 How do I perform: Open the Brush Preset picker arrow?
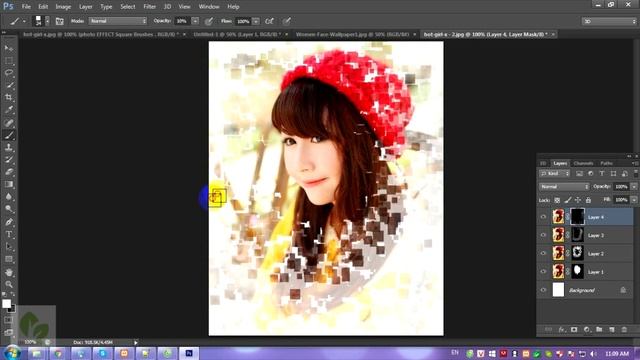pyautogui.click(x=47, y=21)
